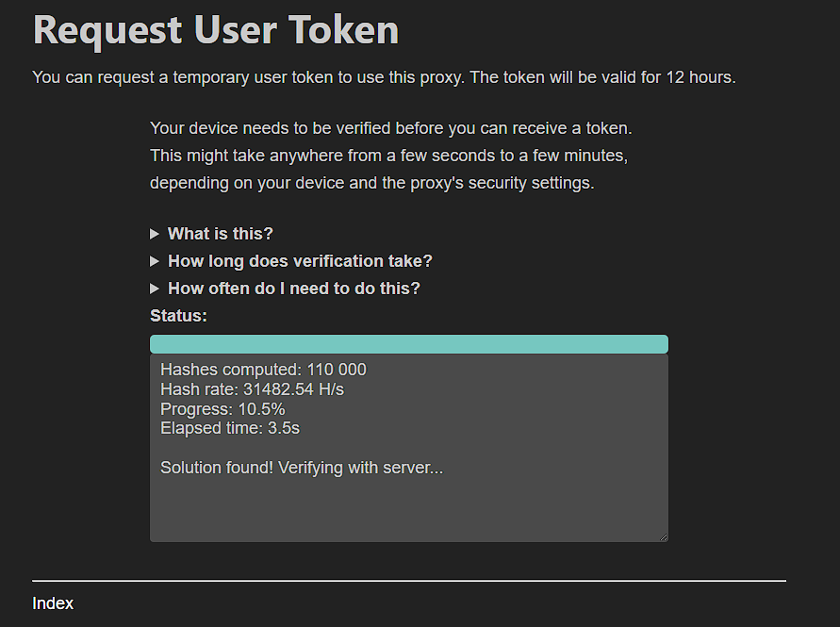Toggle the triangle next to "How often do I need to do this?"
Screen dimensions: 840x627
[155, 289]
